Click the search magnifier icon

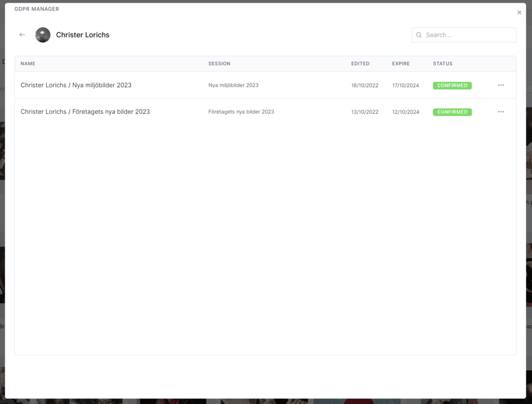tap(419, 35)
